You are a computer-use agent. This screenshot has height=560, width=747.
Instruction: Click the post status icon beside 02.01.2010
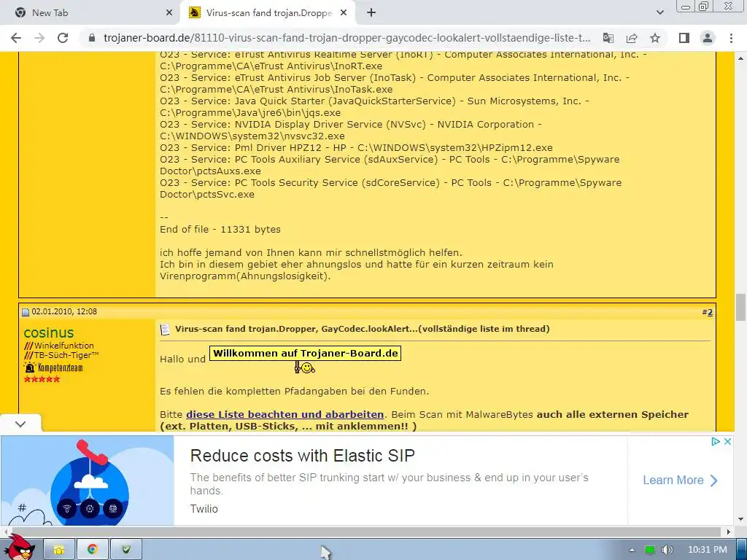(x=26, y=312)
